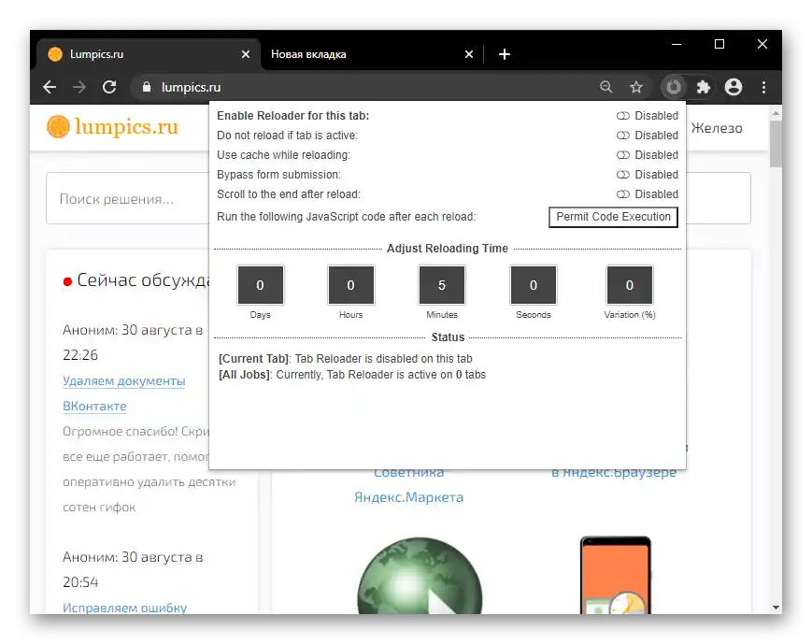Click the Current Tab status text
This screenshot has width=812, height=644.
346,359
